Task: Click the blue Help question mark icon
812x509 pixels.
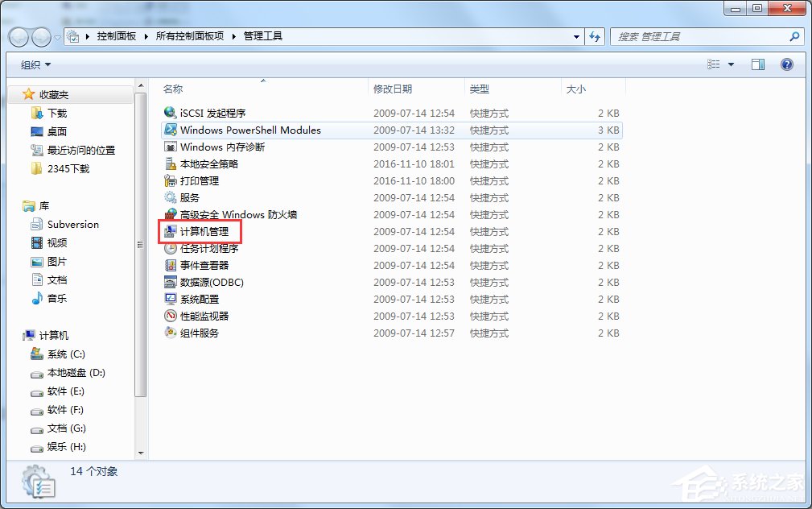Action: click(786, 64)
